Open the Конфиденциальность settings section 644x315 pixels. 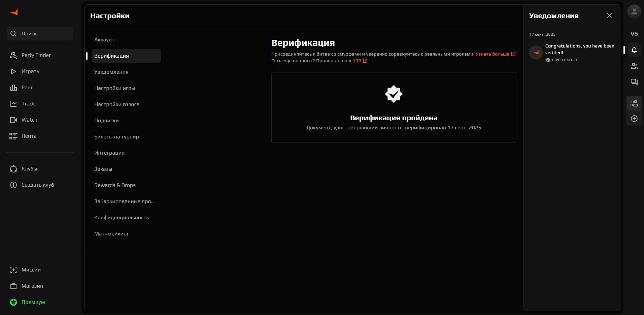tap(122, 218)
